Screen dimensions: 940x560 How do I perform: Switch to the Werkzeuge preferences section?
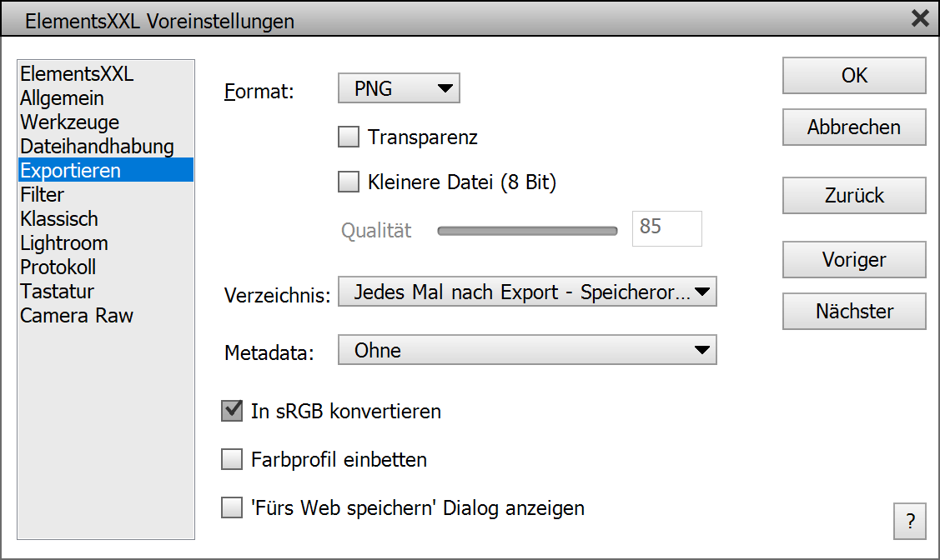tap(70, 122)
